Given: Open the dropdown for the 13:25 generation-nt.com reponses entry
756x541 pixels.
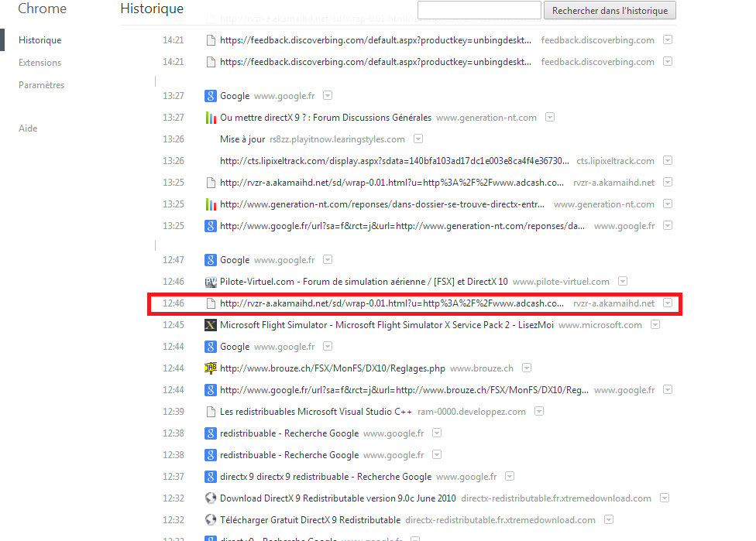Looking at the screenshot, I should [667, 204].
